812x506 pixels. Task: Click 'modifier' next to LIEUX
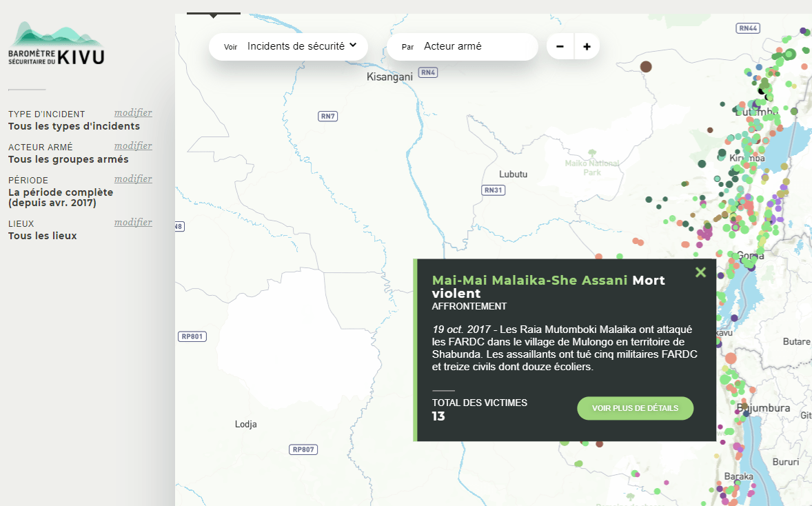pyautogui.click(x=133, y=222)
